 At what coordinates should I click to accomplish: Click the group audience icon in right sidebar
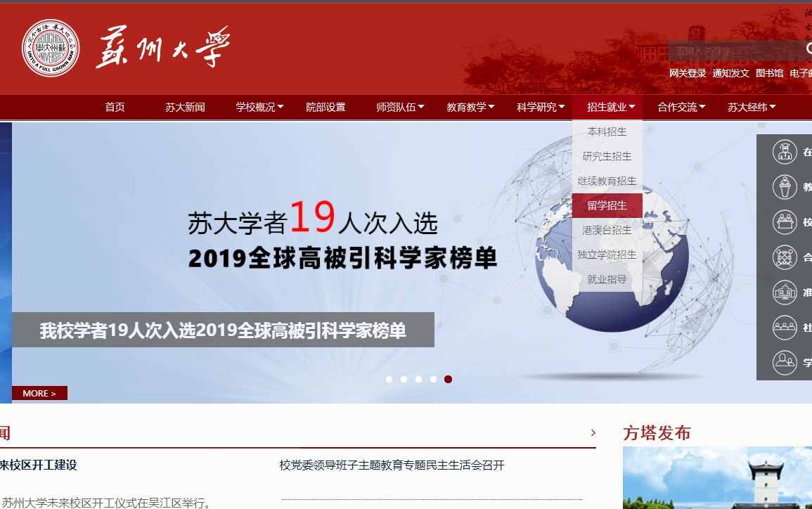pos(784,327)
